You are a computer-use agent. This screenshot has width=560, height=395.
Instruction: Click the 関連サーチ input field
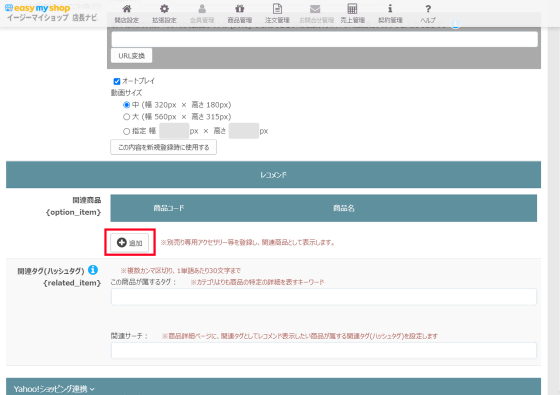[x=324, y=350]
